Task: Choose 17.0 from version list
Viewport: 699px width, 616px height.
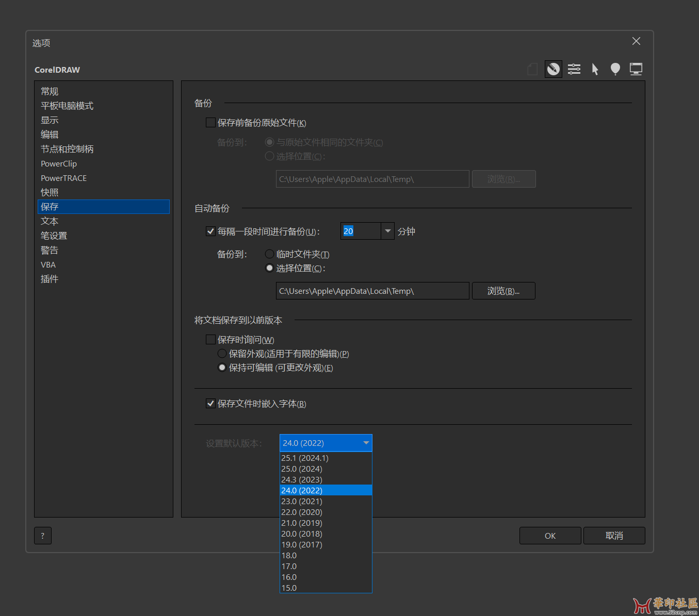Action: coord(326,567)
